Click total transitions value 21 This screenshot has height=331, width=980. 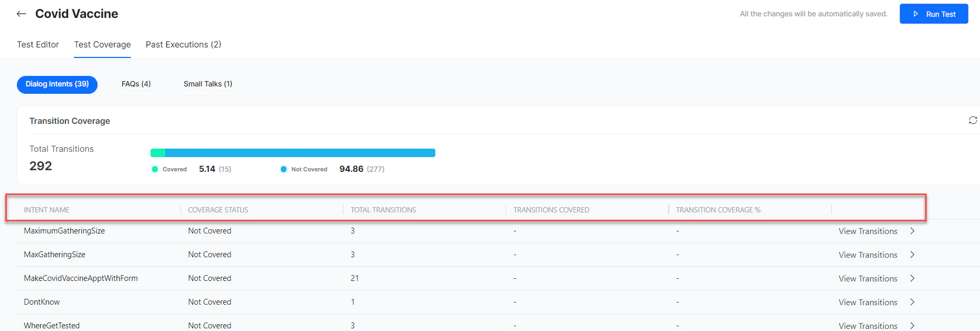tap(355, 278)
